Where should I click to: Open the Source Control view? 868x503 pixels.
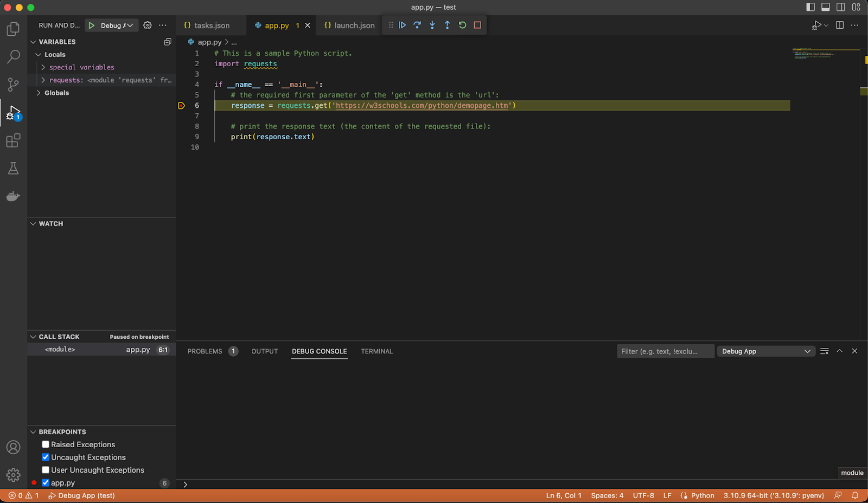coord(13,85)
